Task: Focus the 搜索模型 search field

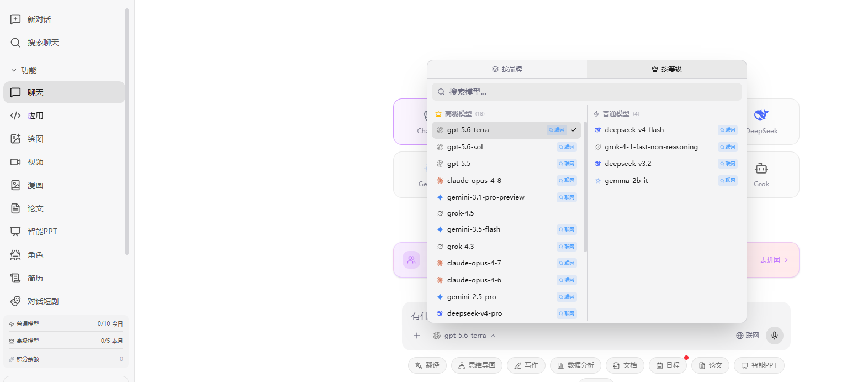Action: pyautogui.click(x=587, y=92)
